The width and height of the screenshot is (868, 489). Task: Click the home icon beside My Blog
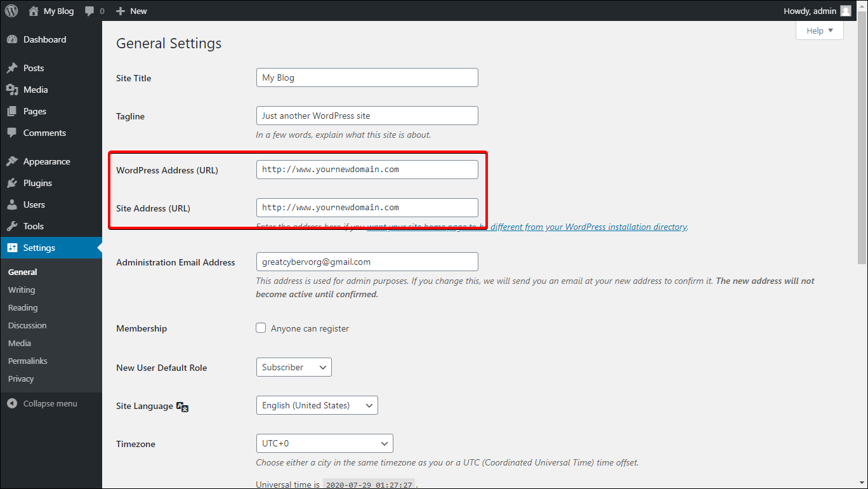point(34,11)
